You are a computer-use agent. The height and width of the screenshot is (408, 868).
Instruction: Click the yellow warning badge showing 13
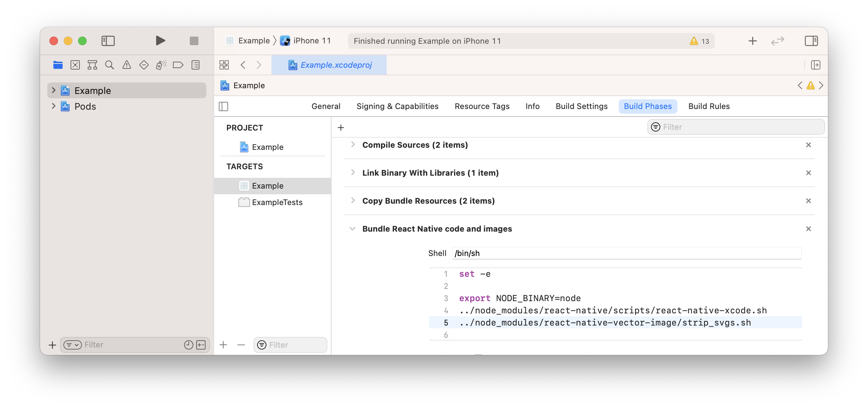pos(699,41)
